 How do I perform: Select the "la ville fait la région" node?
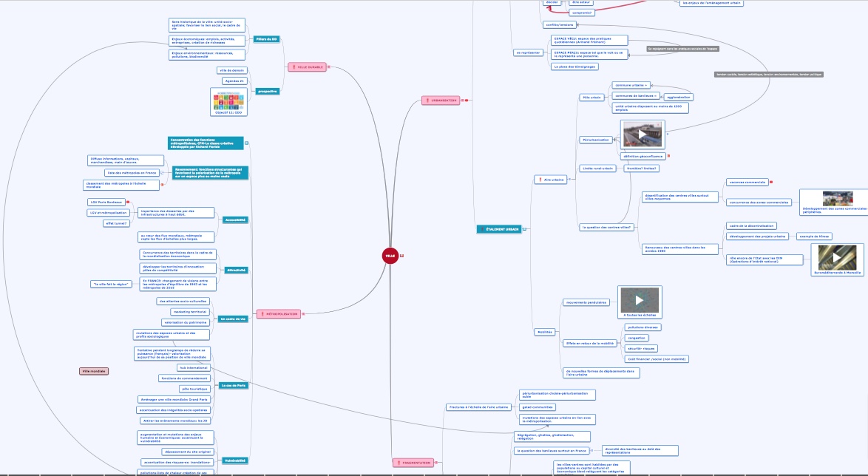pyautogui.click(x=111, y=284)
